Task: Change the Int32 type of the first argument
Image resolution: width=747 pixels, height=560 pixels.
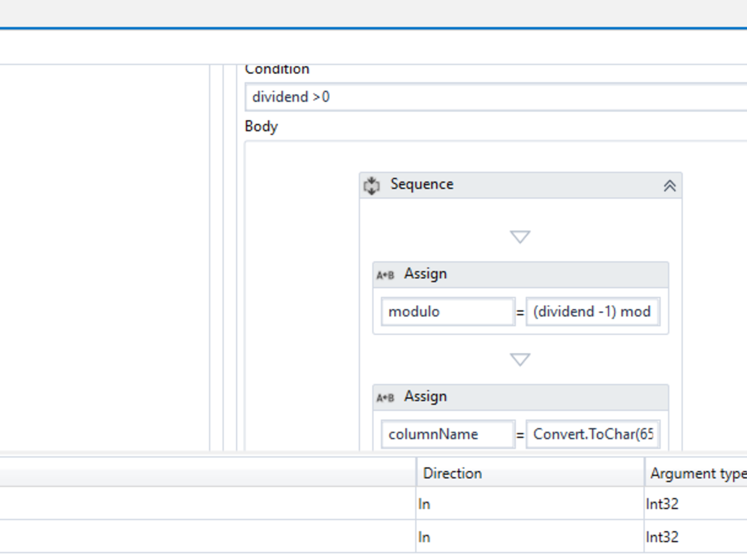Action: [x=694, y=504]
